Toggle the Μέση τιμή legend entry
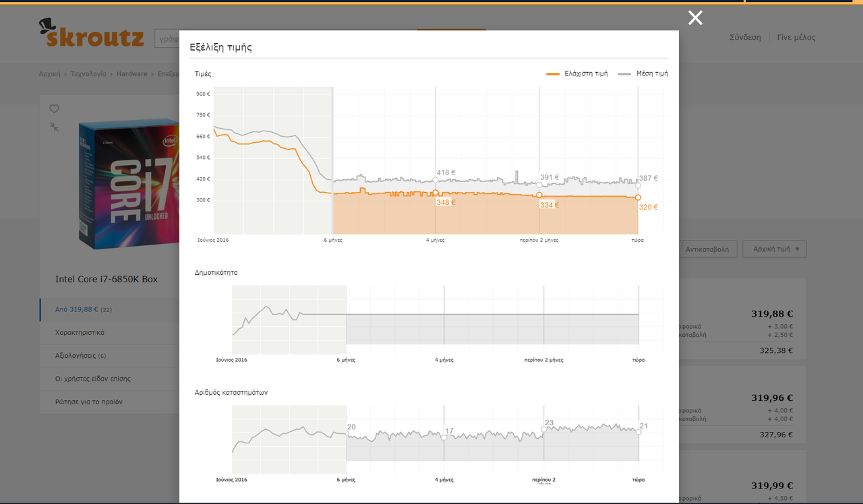Viewport: 863px width, 504px height. tap(643, 73)
